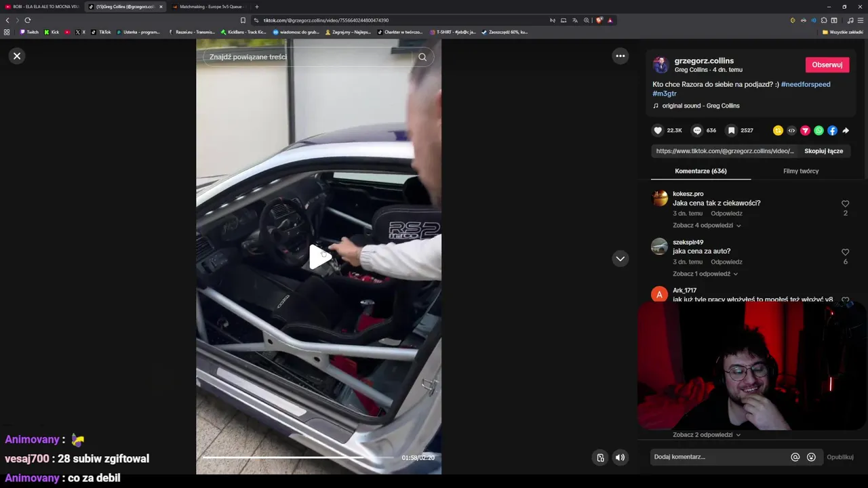The height and width of the screenshot is (488, 868).
Task: Open the Twitch bookmark
Action: (x=29, y=32)
